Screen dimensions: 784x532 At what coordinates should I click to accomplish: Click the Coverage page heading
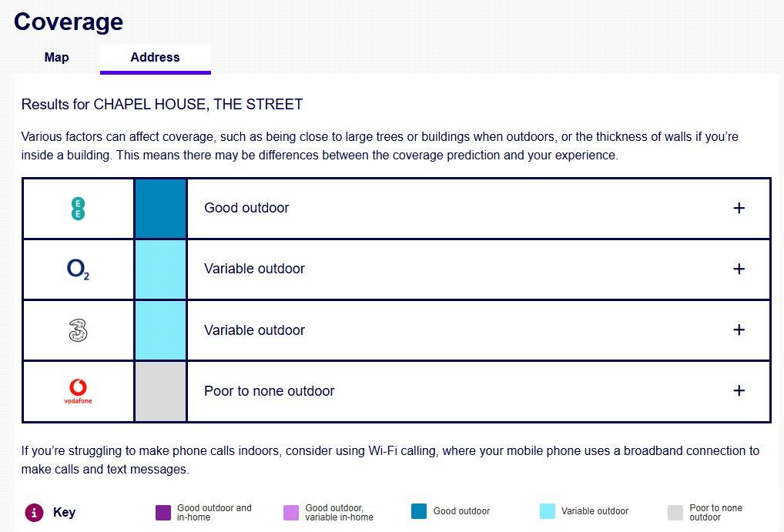[69, 22]
